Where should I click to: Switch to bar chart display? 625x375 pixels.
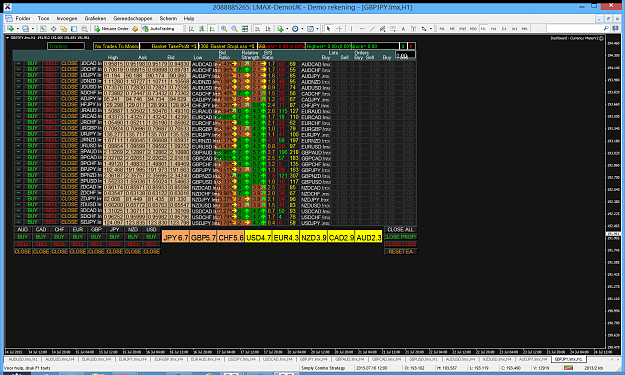[191, 29]
